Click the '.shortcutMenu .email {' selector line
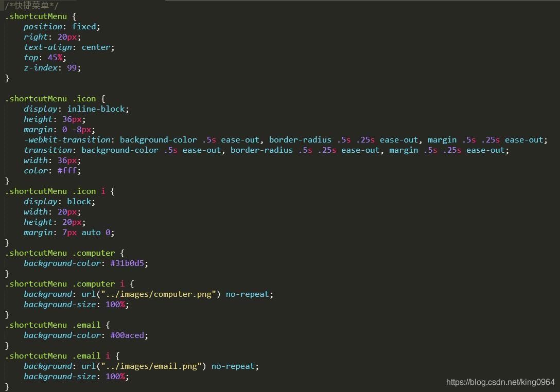This screenshot has width=560, height=392. pos(58,325)
